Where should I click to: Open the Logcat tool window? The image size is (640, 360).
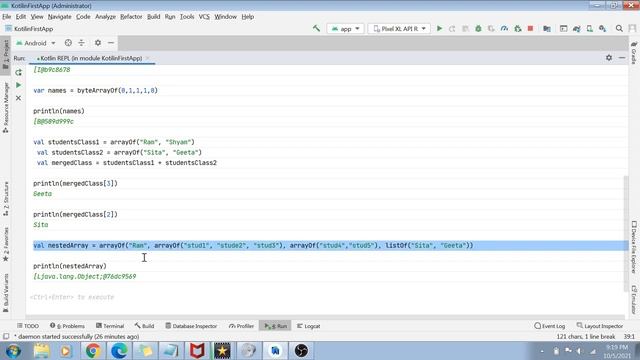tap(309, 326)
